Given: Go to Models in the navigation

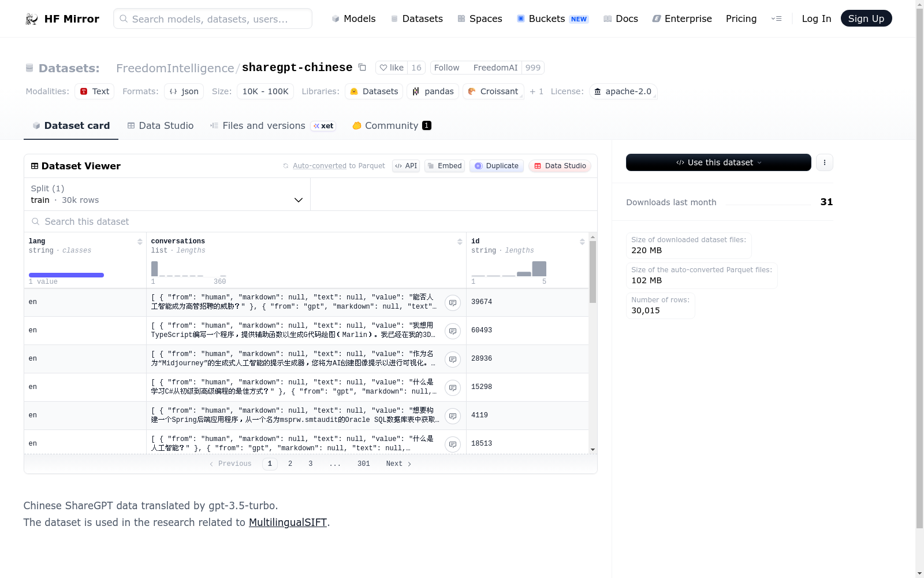Looking at the screenshot, I should click(353, 18).
